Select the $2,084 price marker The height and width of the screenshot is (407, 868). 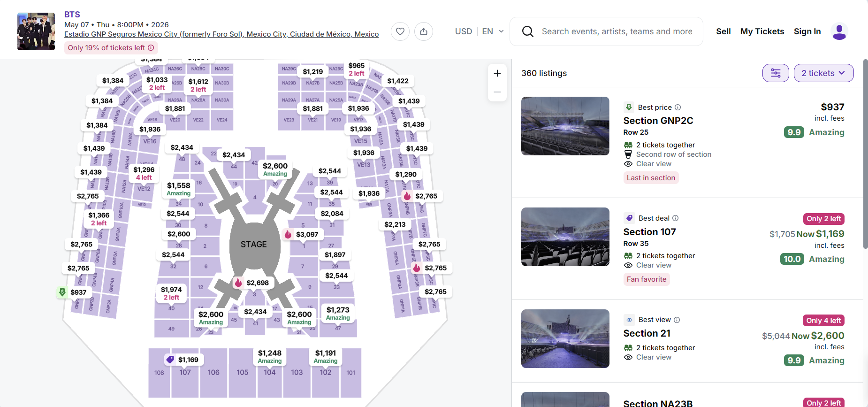tap(332, 214)
